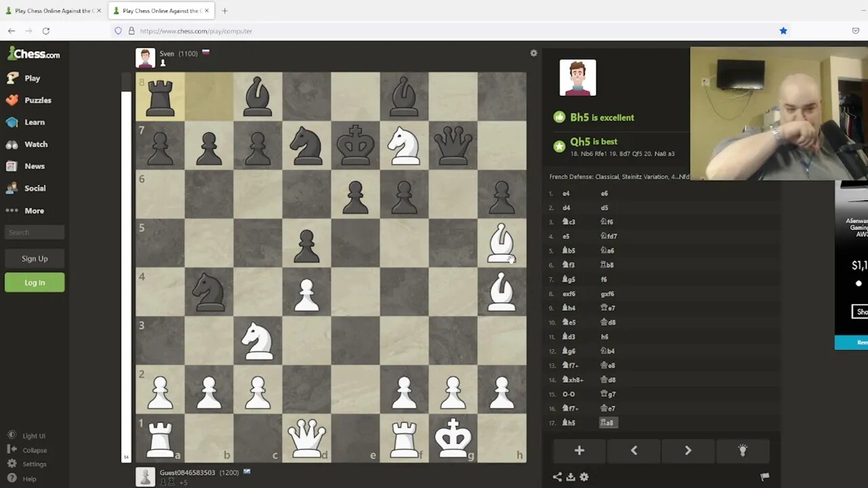The height and width of the screenshot is (488, 868).
Task: Open a new browser tab
Action: [x=224, y=11]
